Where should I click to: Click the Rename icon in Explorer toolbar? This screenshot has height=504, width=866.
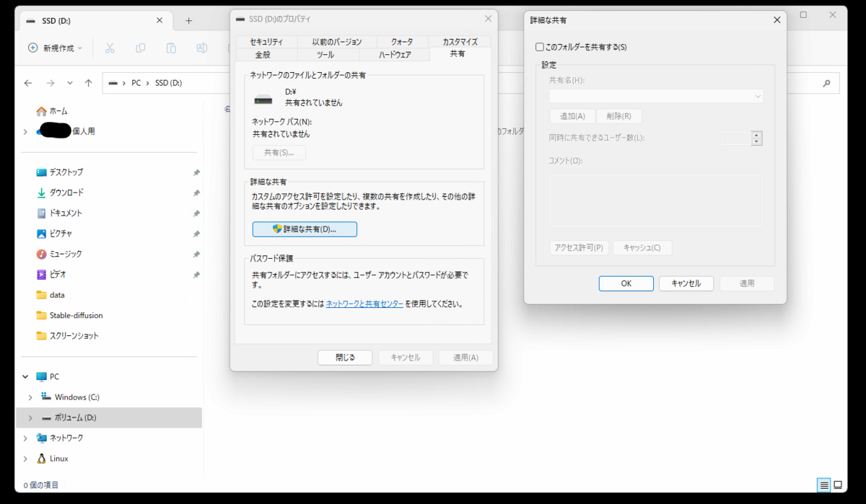202,48
